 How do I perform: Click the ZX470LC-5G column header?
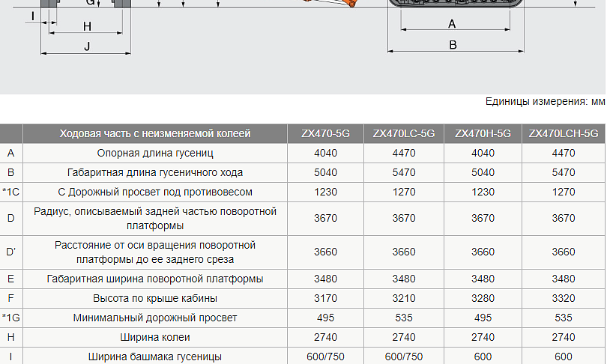tap(404, 133)
